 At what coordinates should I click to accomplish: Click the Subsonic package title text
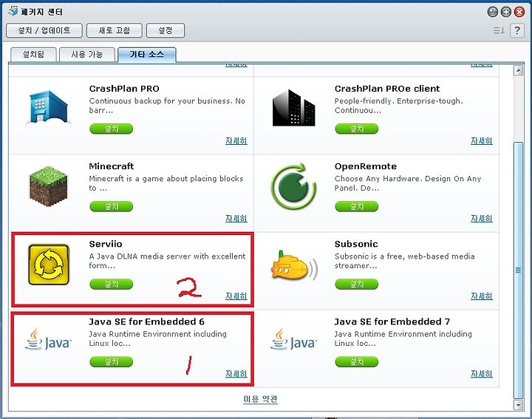pyautogui.click(x=356, y=244)
